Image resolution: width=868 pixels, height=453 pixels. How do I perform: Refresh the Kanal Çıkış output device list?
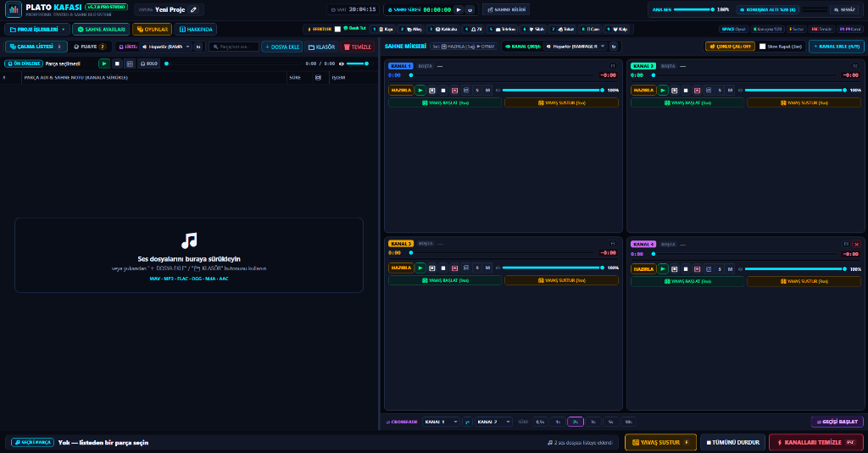point(613,47)
